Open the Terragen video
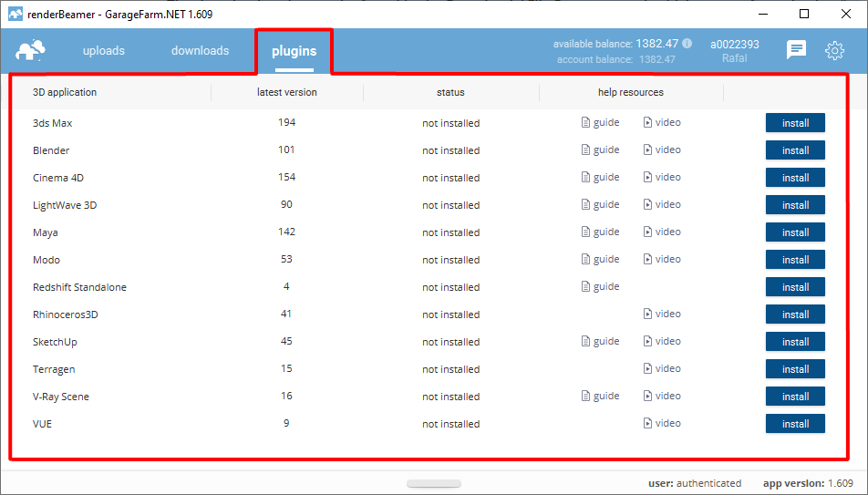The height and width of the screenshot is (495, 868). (662, 369)
